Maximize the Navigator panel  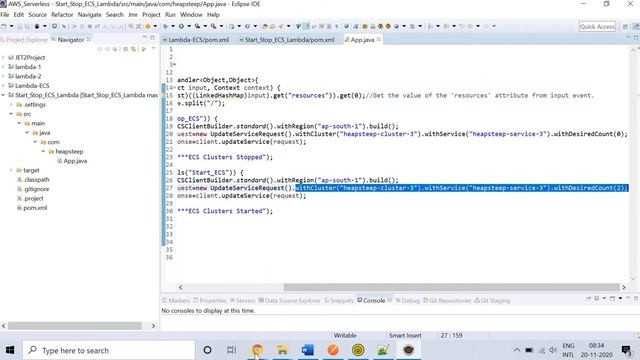pos(153,38)
